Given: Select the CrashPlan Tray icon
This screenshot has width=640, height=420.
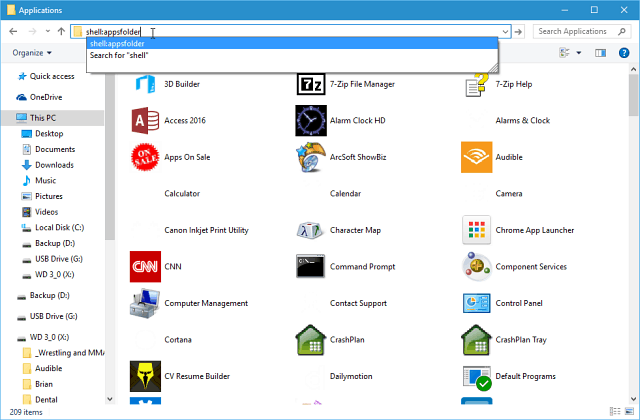Looking at the screenshot, I should 476,340.
